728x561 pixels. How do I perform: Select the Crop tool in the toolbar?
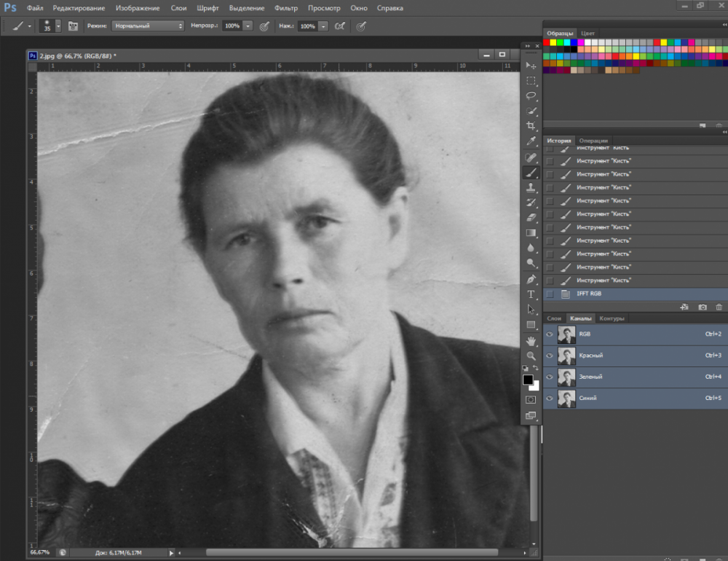[x=531, y=126]
